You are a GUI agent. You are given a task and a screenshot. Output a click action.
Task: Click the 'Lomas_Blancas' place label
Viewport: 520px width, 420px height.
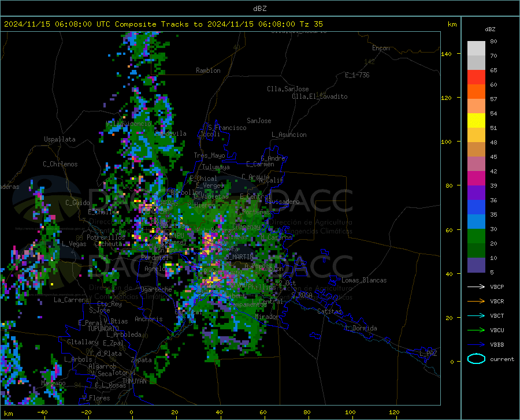pyautogui.click(x=364, y=280)
